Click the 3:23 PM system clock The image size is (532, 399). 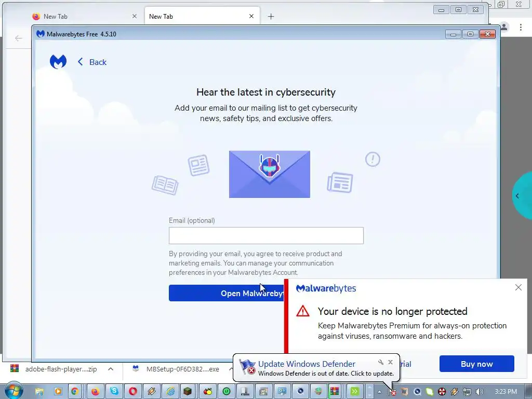tap(506, 392)
